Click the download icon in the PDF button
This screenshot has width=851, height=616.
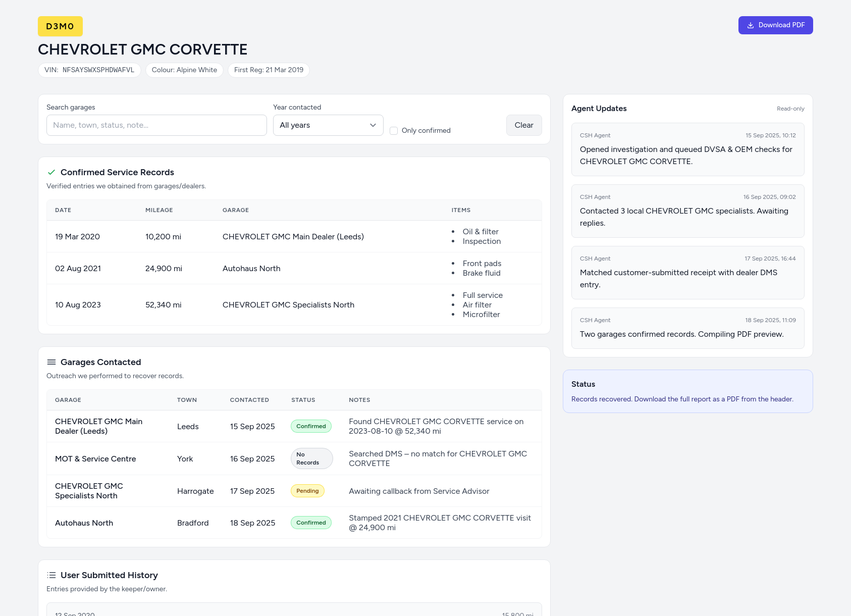(x=751, y=25)
